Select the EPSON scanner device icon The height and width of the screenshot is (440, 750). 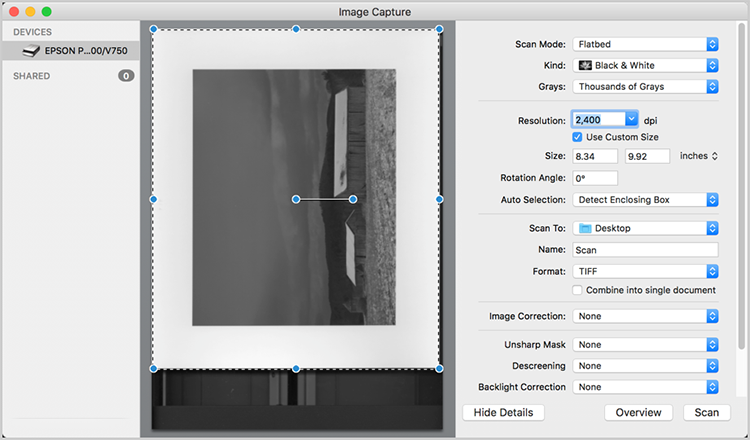click(30, 49)
